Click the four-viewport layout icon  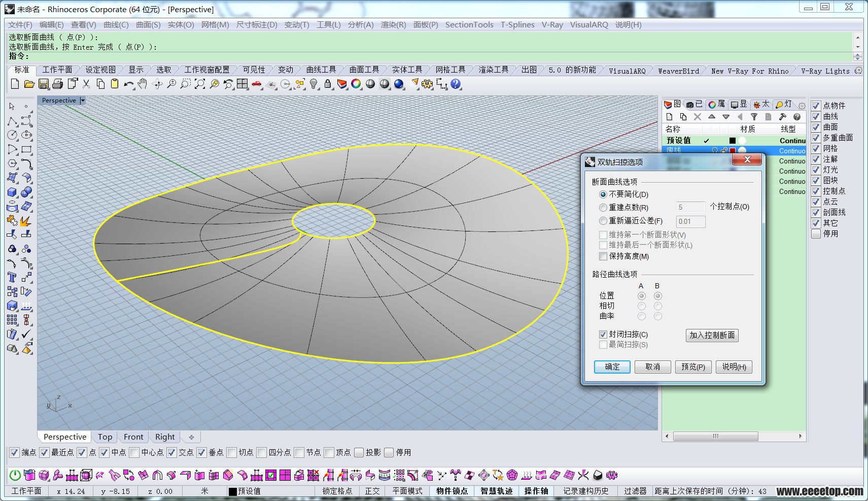[242, 84]
